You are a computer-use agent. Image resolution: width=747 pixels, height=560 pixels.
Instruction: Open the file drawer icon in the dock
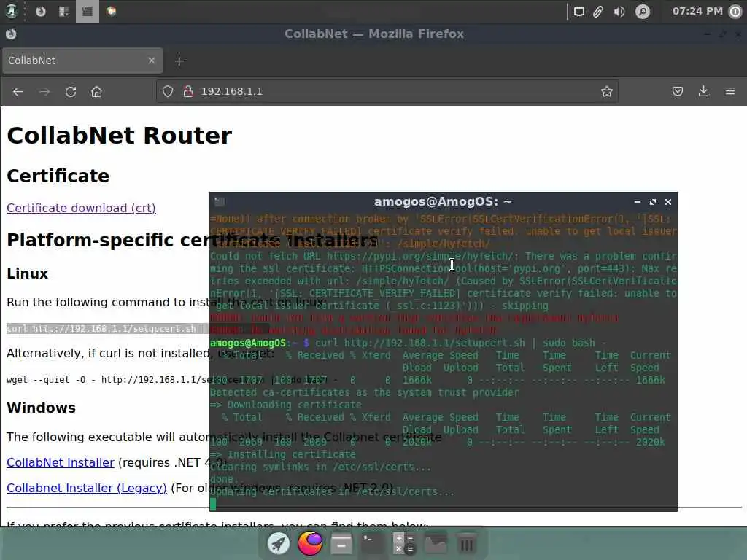click(x=341, y=544)
